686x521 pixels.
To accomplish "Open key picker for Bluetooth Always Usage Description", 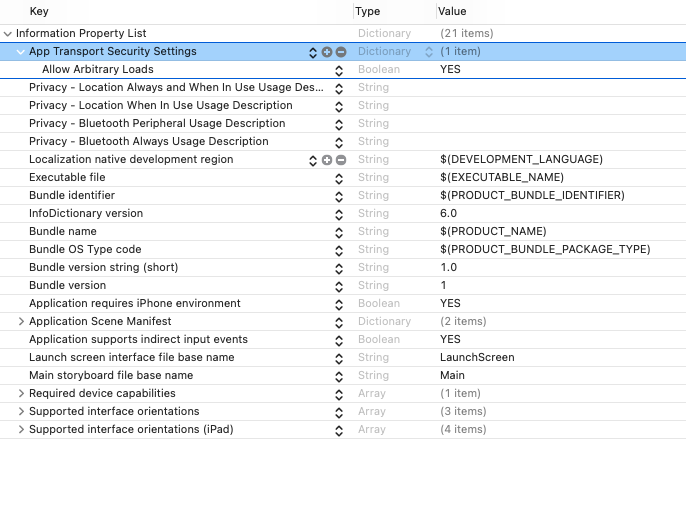I will tap(339, 142).
